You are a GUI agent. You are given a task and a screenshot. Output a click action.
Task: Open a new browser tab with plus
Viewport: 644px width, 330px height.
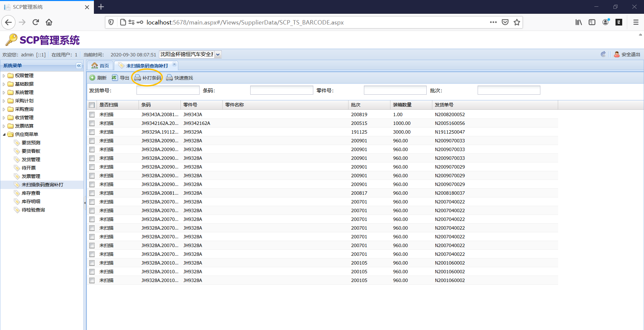coord(101,7)
